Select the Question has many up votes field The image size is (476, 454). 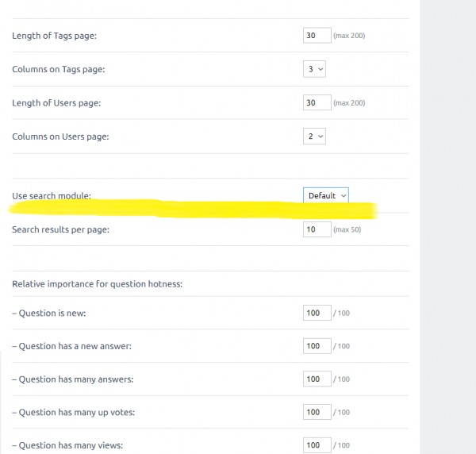pyautogui.click(x=317, y=412)
